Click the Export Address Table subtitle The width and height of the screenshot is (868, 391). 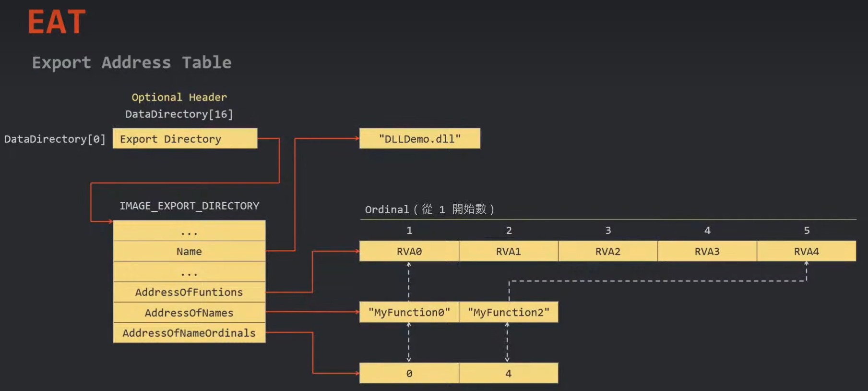tap(131, 62)
